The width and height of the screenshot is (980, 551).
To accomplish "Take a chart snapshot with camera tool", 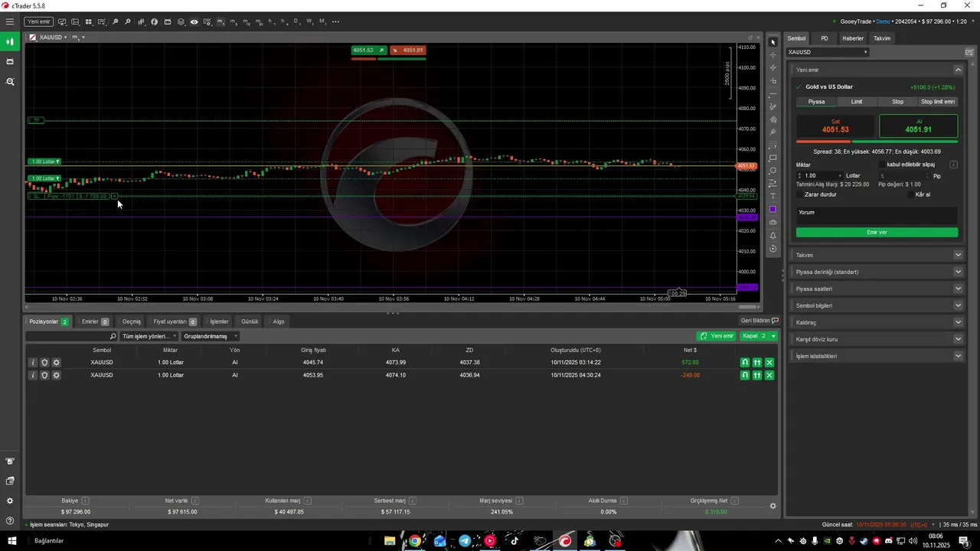I will point(773,223).
